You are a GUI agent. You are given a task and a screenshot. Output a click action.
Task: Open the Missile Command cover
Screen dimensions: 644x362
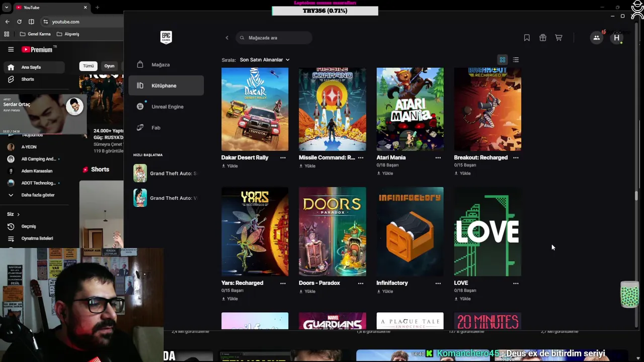click(x=333, y=109)
